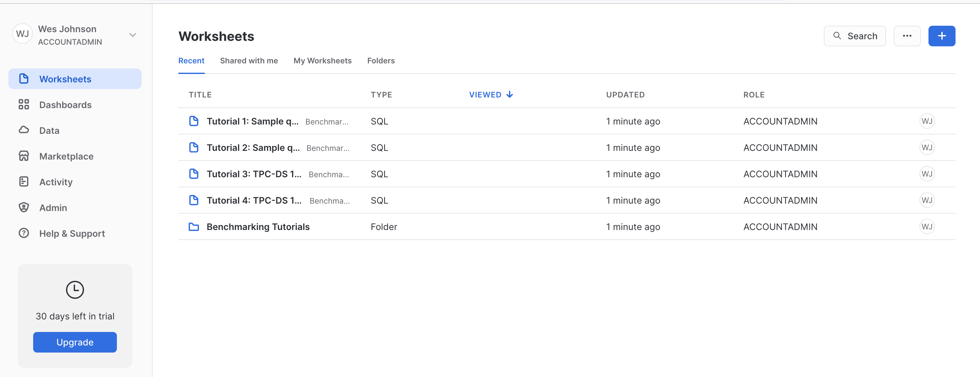Click ACCOUNTADMIN role under Wes Johnson
This screenshot has width=980, height=377.
[70, 42]
